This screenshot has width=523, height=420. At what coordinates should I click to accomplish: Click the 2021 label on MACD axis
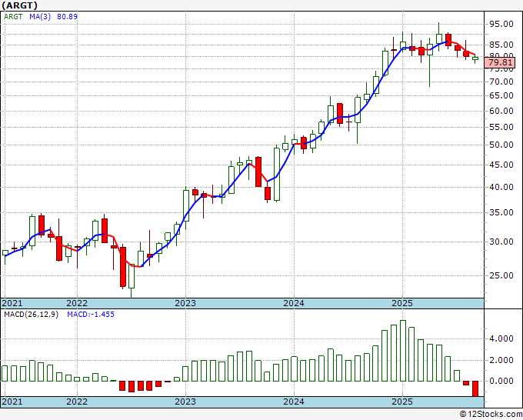point(12,402)
